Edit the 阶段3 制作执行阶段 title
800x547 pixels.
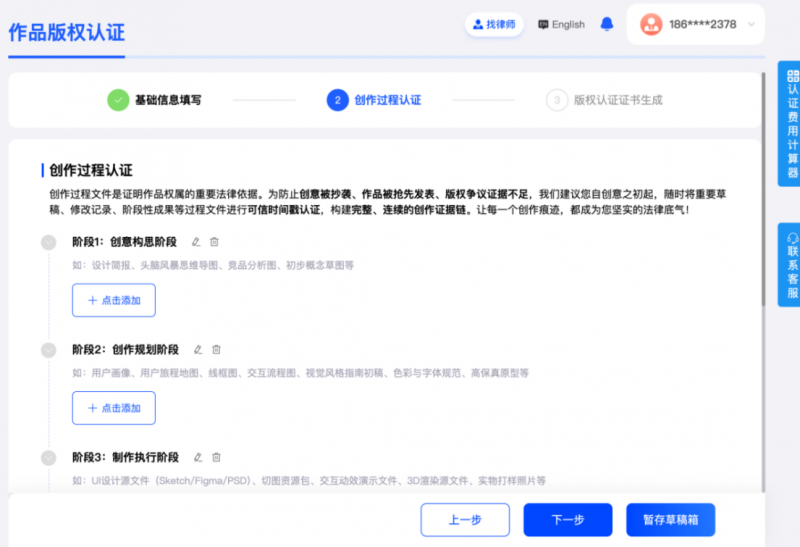pyautogui.click(x=197, y=457)
